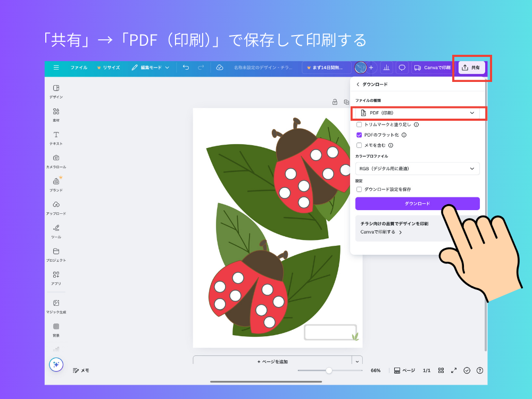Open the ファイル menu
The width and height of the screenshot is (532, 399).
pos(80,68)
